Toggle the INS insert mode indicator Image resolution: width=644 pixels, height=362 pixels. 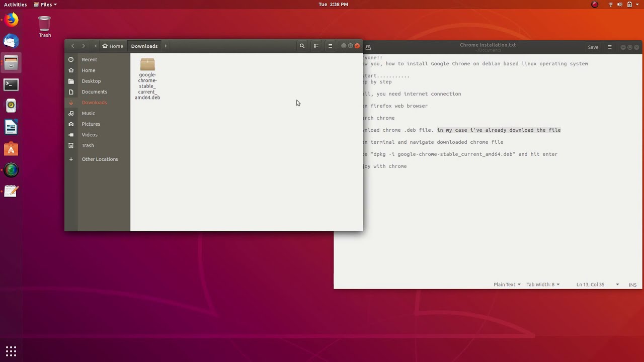(632, 285)
